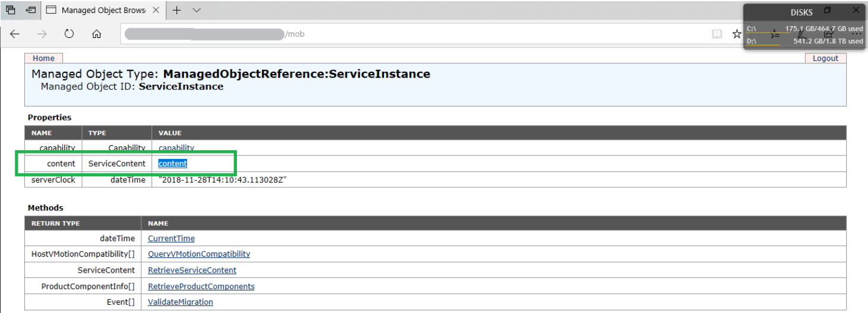Open the ValidateMigration method link
Viewport: 868px width, 313px height.
coord(180,302)
